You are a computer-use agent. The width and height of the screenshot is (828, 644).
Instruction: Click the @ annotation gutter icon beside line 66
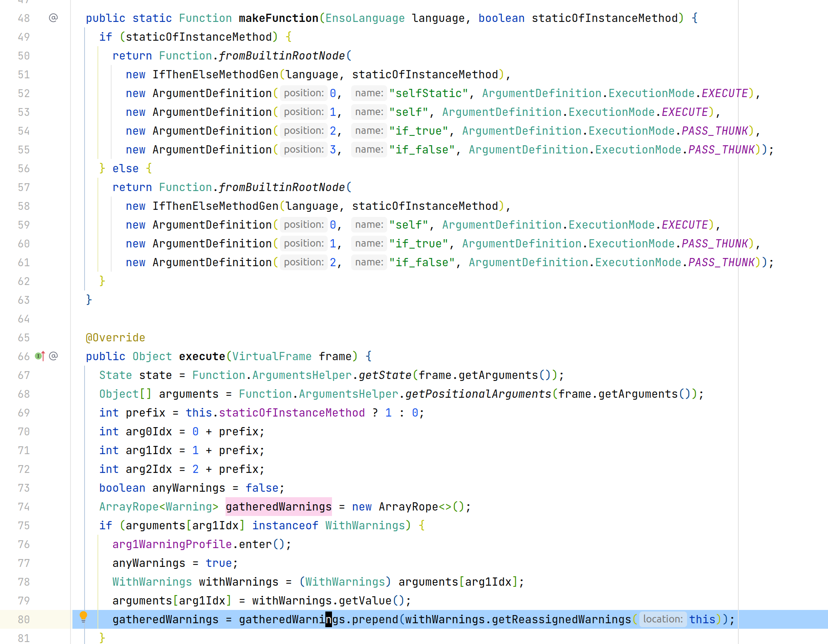53,356
